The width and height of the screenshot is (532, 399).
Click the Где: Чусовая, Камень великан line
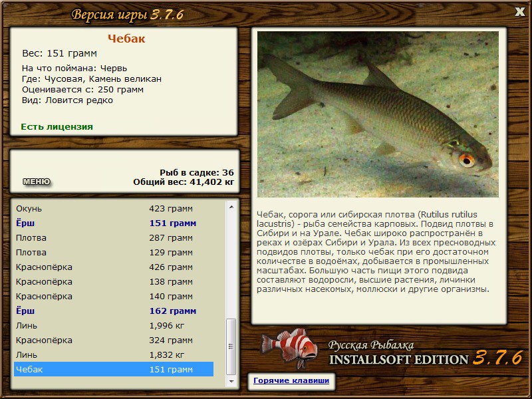92,79
